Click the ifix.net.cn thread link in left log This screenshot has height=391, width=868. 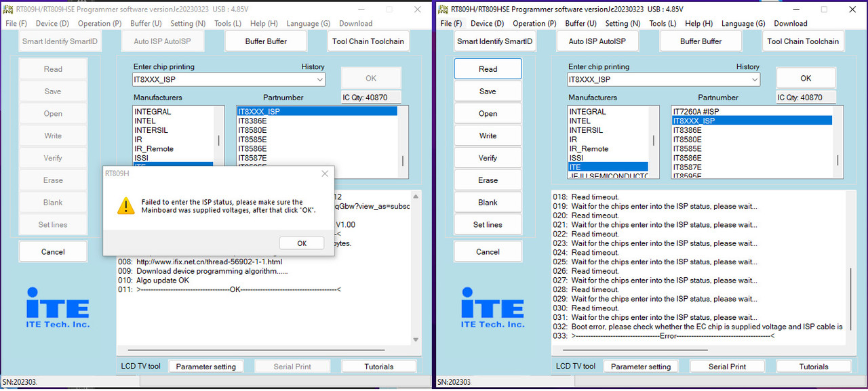pos(209,262)
